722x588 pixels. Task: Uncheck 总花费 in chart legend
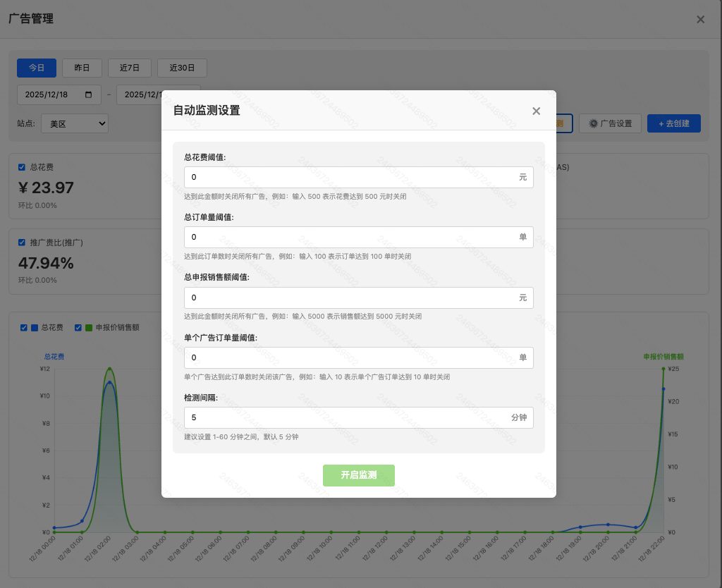24,327
